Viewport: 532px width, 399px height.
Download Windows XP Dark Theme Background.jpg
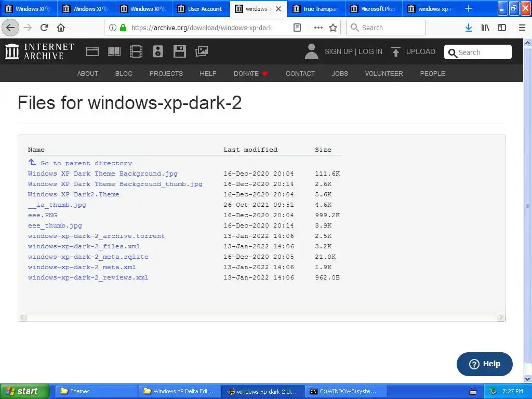(x=103, y=174)
